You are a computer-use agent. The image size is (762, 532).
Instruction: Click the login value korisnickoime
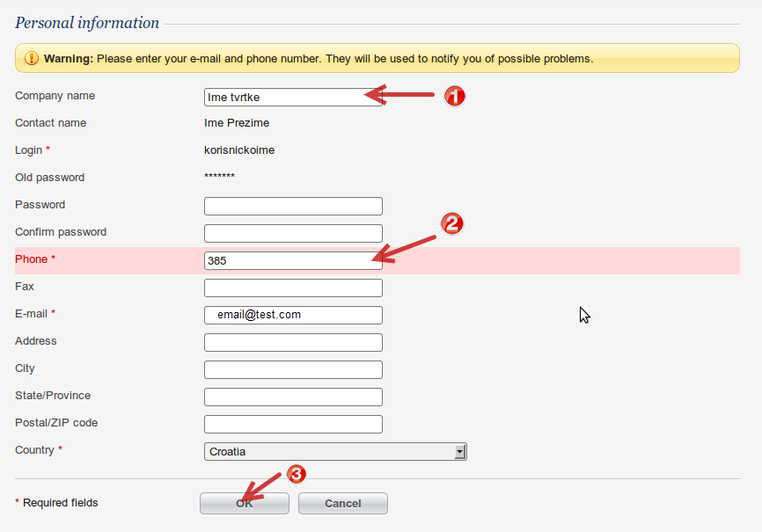pyautogui.click(x=239, y=150)
